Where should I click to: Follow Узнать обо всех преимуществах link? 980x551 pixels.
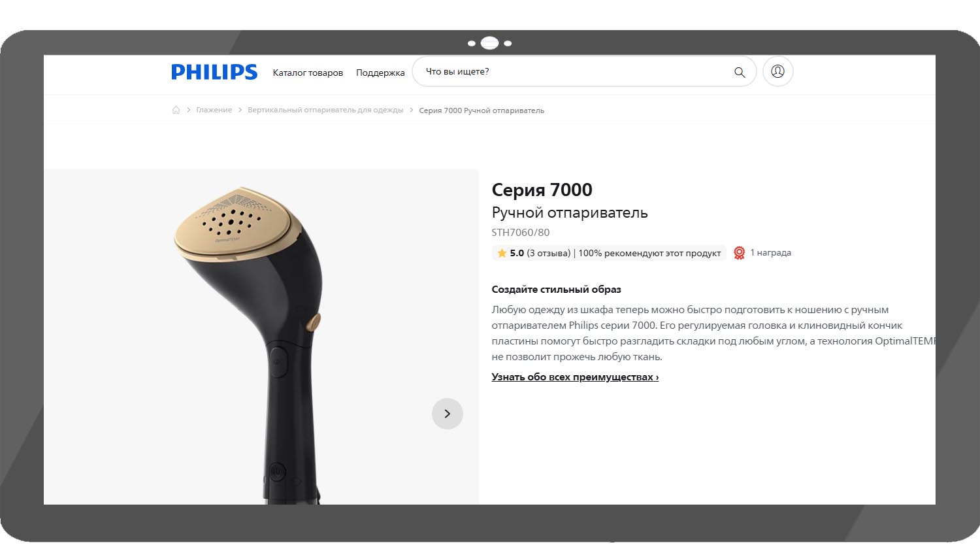point(575,377)
